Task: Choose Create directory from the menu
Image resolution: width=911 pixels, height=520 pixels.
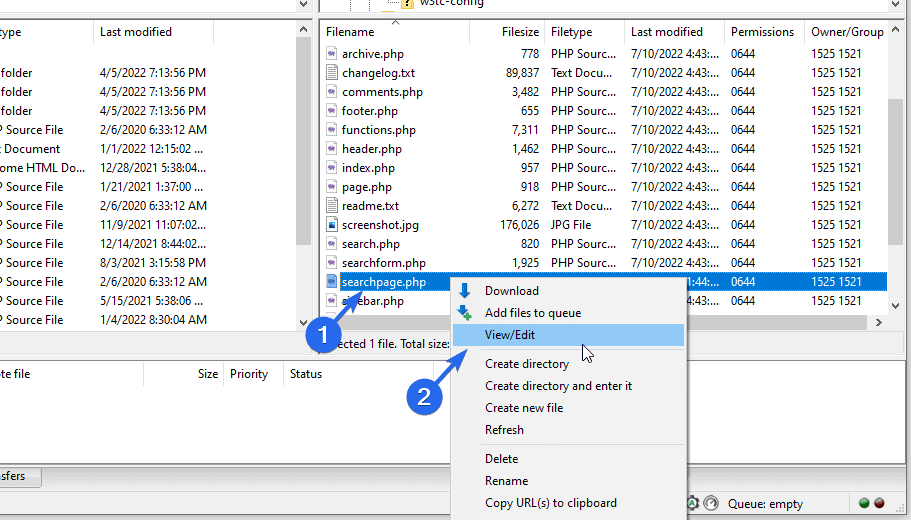Action: click(x=569, y=364)
